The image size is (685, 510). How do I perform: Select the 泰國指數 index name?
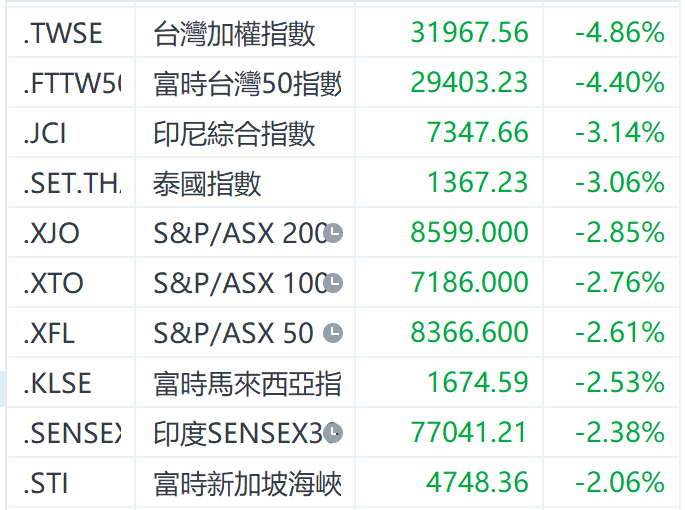tap(207, 183)
